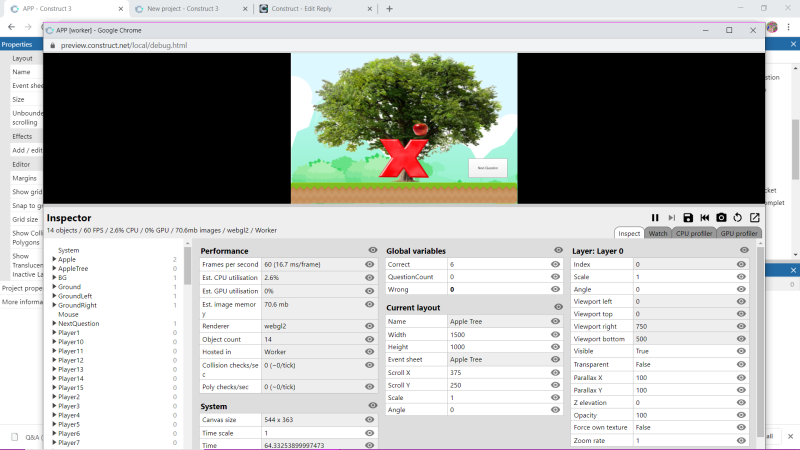Expand the BG object
Image resolution: width=800 pixels, height=450 pixels.
(x=54, y=278)
